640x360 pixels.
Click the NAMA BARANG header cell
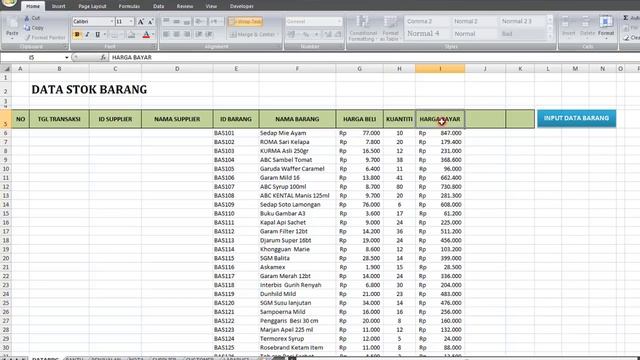pos(297,119)
